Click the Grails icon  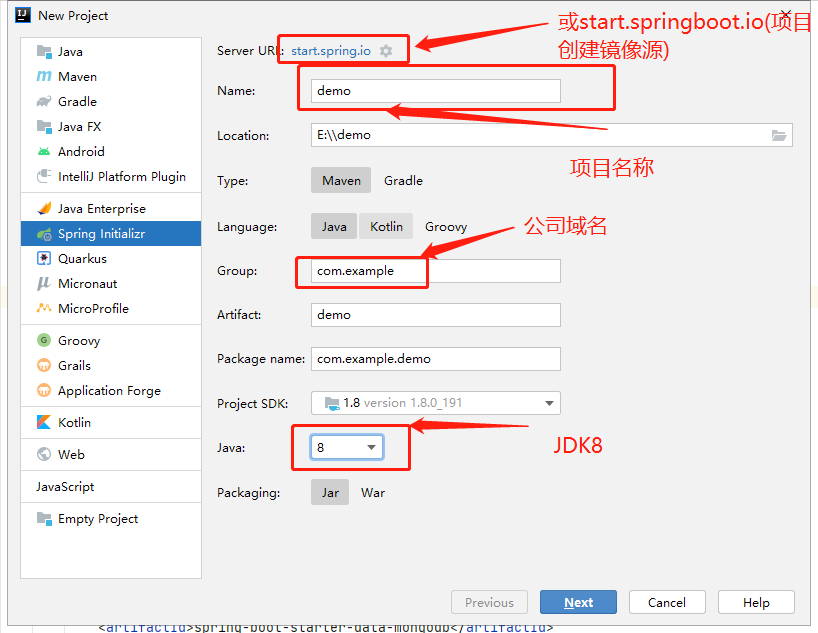(x=44, y=365)
